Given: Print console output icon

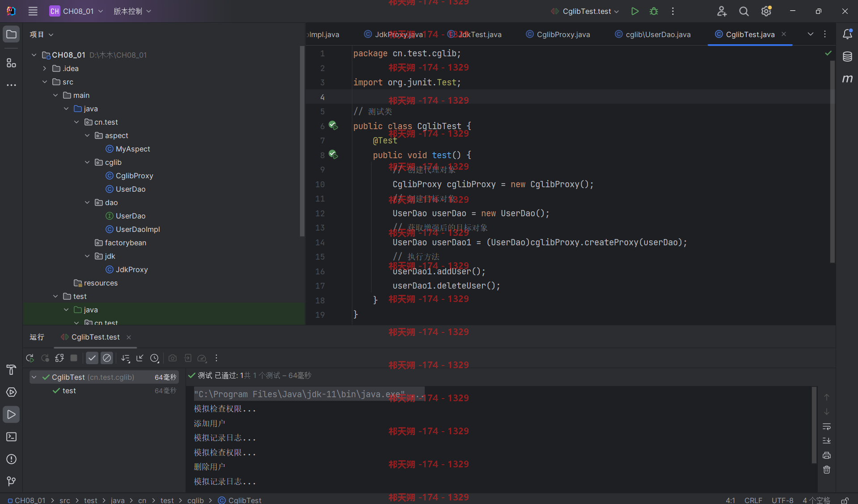Looking at the screenshot, I should (827, 455).
